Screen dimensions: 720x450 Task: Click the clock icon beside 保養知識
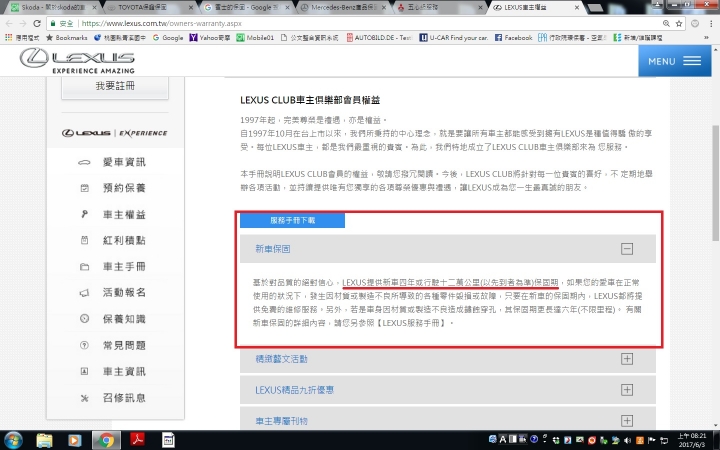click(84, 318)
